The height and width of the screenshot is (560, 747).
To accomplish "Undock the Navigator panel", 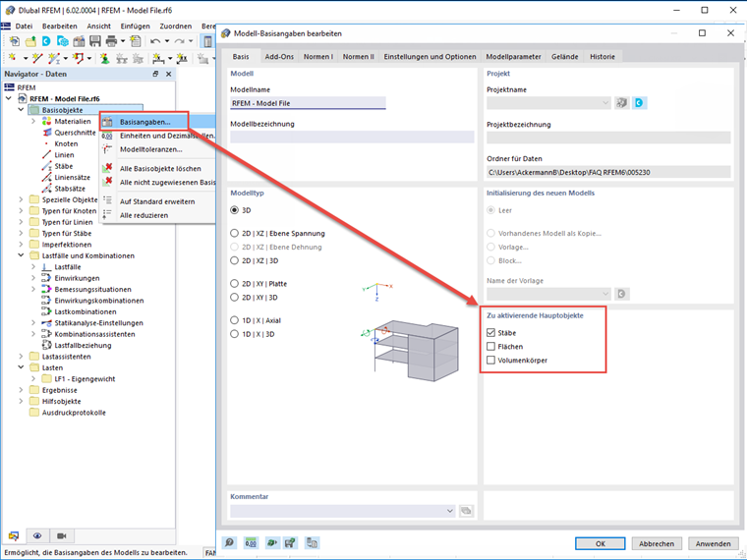I will pyautogui.click(x=155, y=74).
